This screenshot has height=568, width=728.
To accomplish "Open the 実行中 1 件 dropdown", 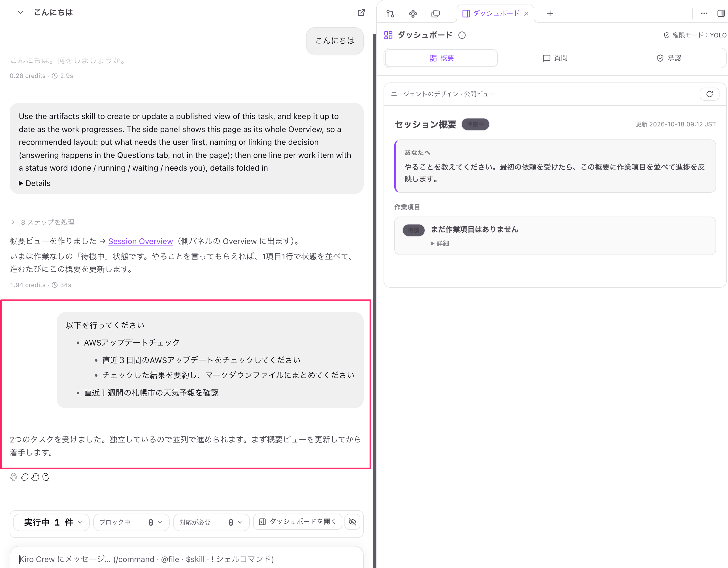I will [x=51, y=522].
